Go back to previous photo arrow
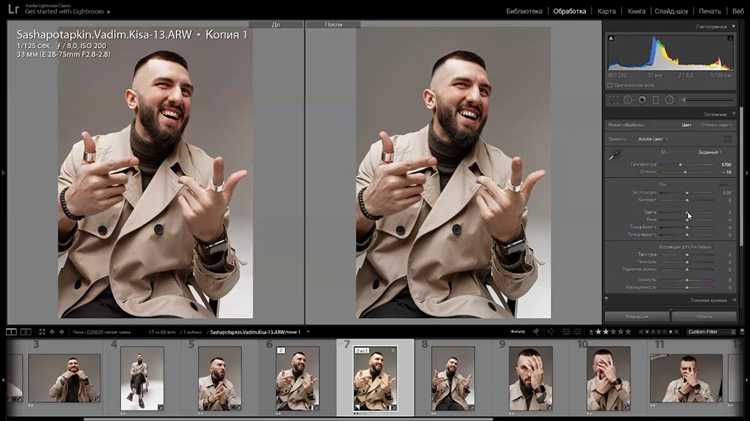The image size is (750, 421). pos(52,332)
